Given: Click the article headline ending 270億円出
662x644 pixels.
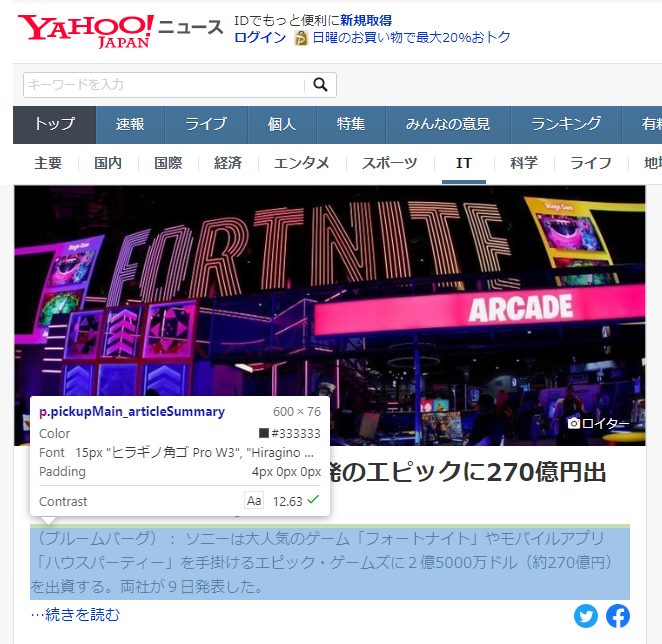Looking at the screenshot, I should 468,472.
